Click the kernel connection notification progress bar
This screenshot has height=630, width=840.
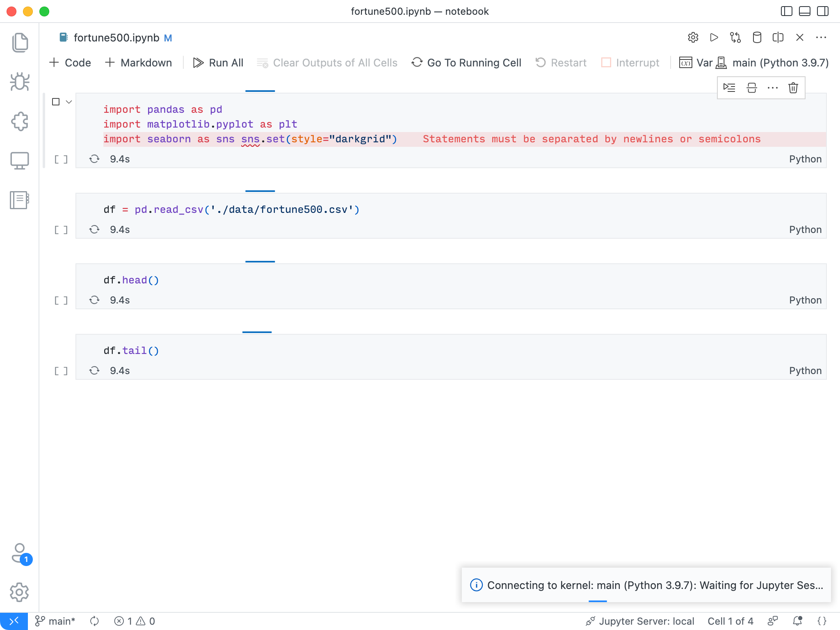(x=598, y=600)
